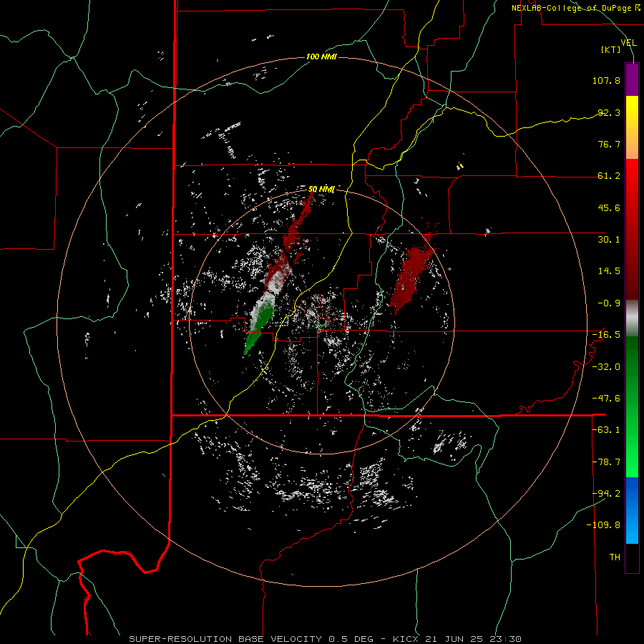Screen dimensions: 644x644
Task: Click the TH legend label
Action: 615,557
